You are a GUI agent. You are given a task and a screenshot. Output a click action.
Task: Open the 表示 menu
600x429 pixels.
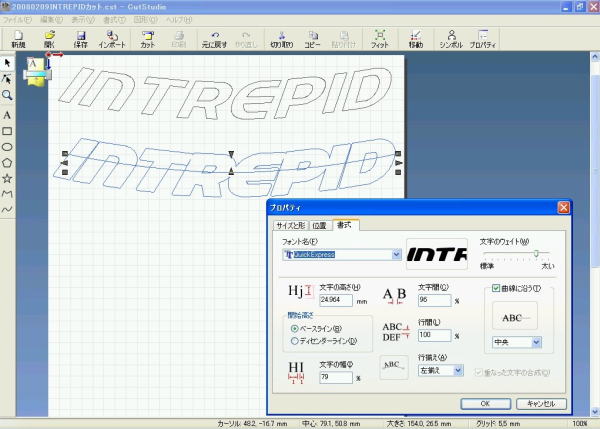pos(83,20)
